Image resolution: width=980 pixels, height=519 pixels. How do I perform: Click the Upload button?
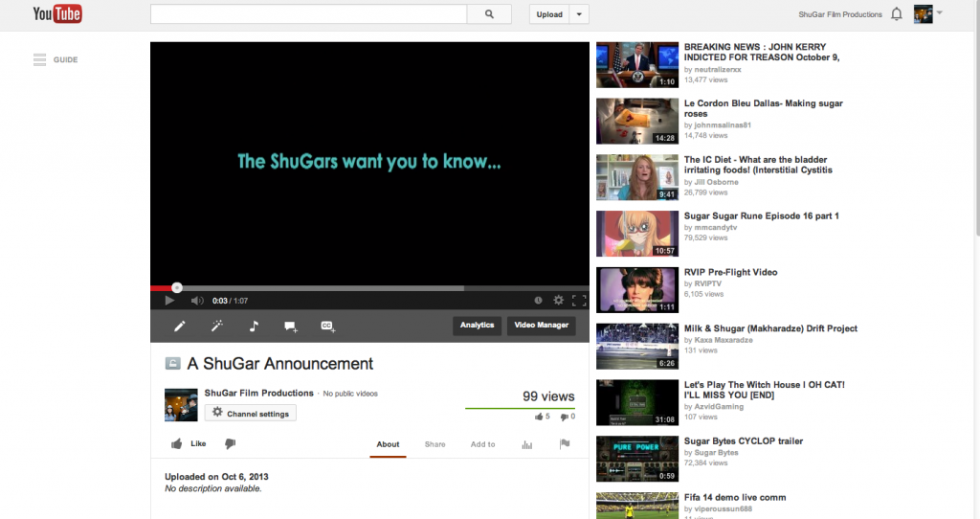pos(549,14)
